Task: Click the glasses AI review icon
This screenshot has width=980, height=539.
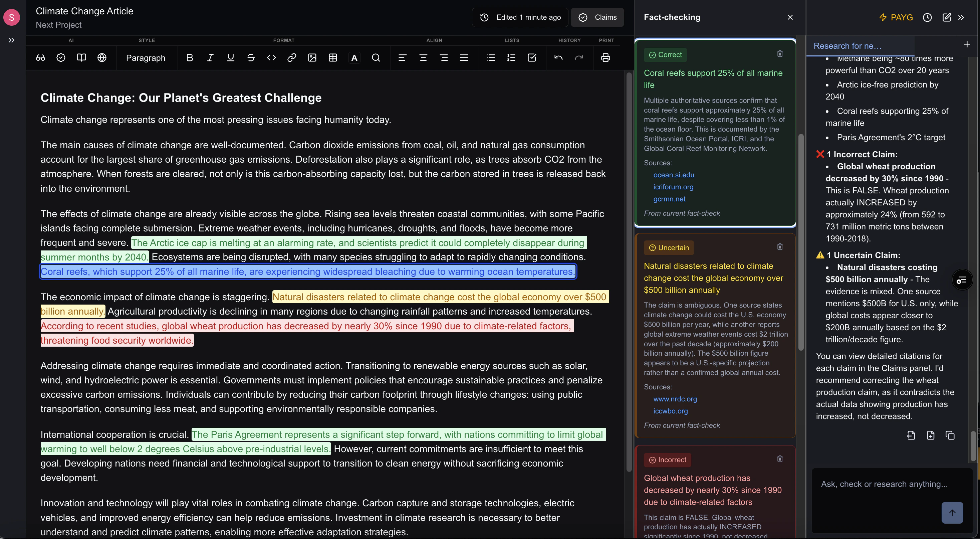Action: pyautogui.click(x=40, y=57)
